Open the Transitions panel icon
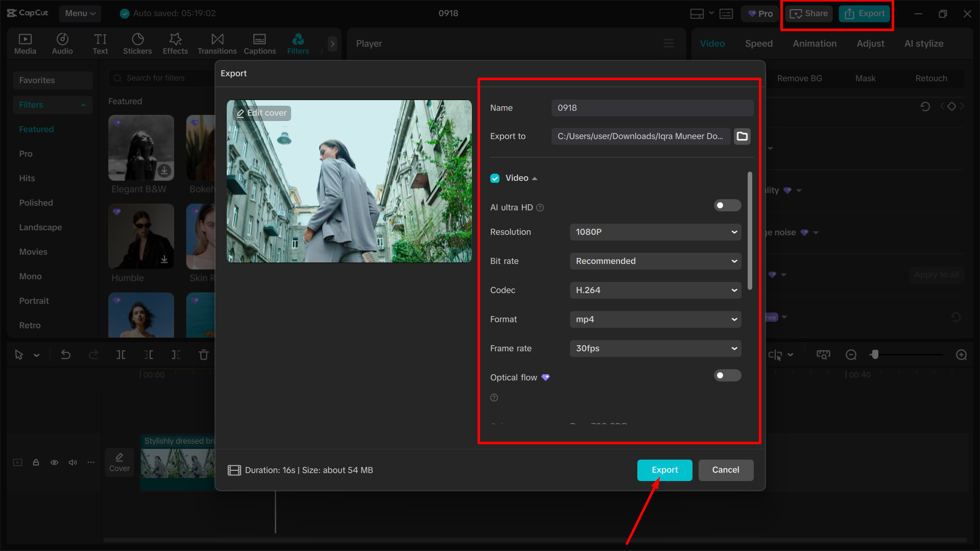 [x=217, y=43]
